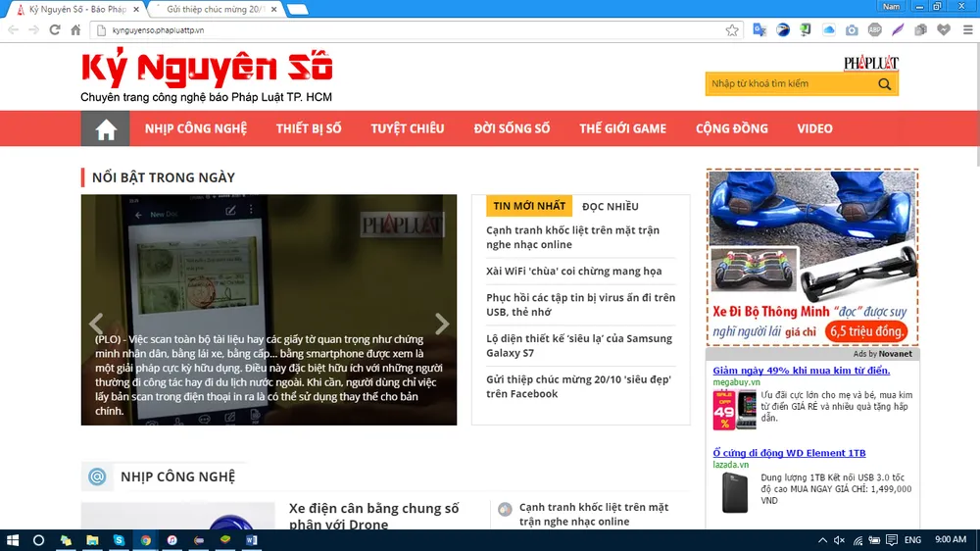Reload the current page
This screenshot has height=551, width=980.
(55, 30)
